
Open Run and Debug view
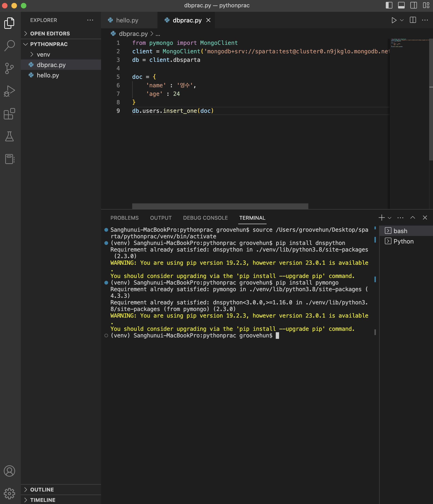tap(9, 91)
